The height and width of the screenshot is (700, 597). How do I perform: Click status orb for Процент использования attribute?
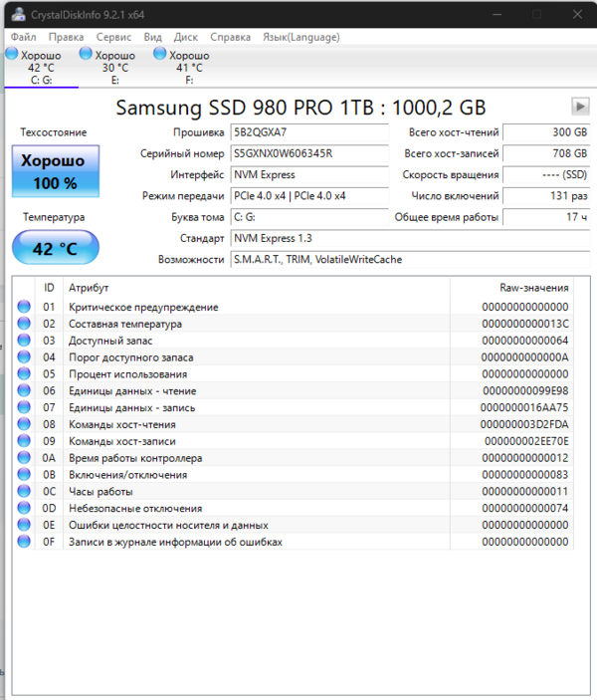tap(24, 374)
